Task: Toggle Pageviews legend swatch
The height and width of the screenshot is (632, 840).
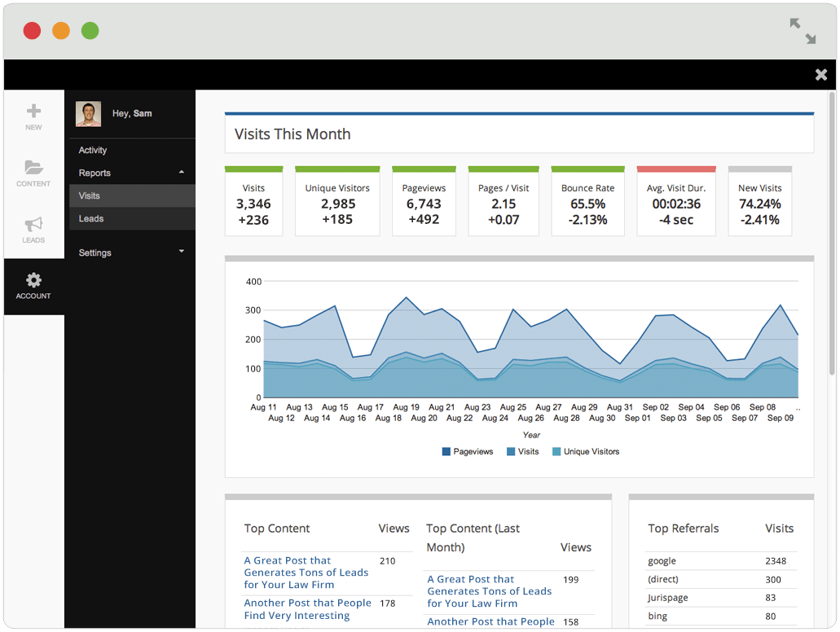Action: pos(446,451)
